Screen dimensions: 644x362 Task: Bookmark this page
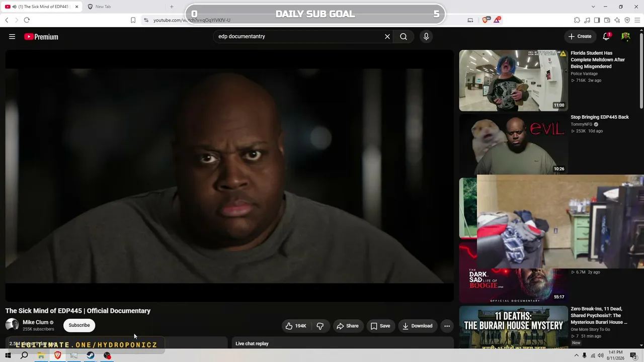[133, 20]
